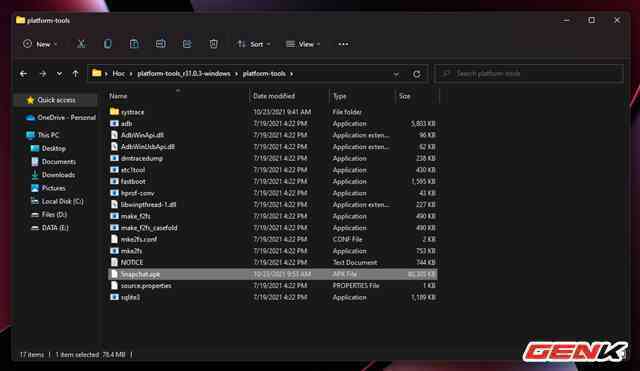Select the make_f2fs application
Image resolution: width=640 pixels, height=371 pixels.
(x=273, y=216)
